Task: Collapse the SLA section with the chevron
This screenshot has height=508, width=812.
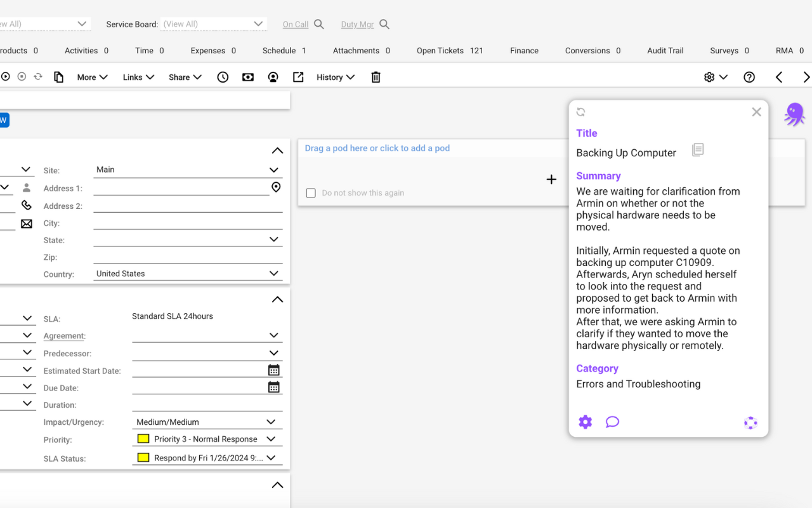Action: [277, 300]
